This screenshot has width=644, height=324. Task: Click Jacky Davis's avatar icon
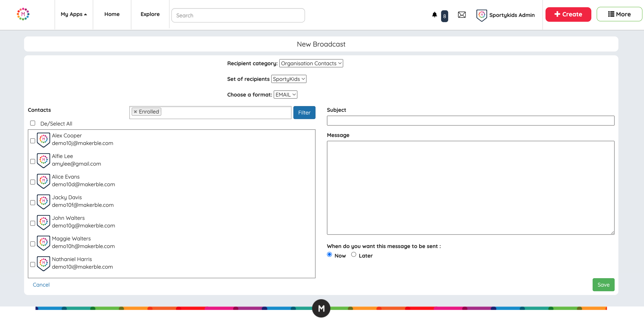pyautogui.click(x=43, y=201)
